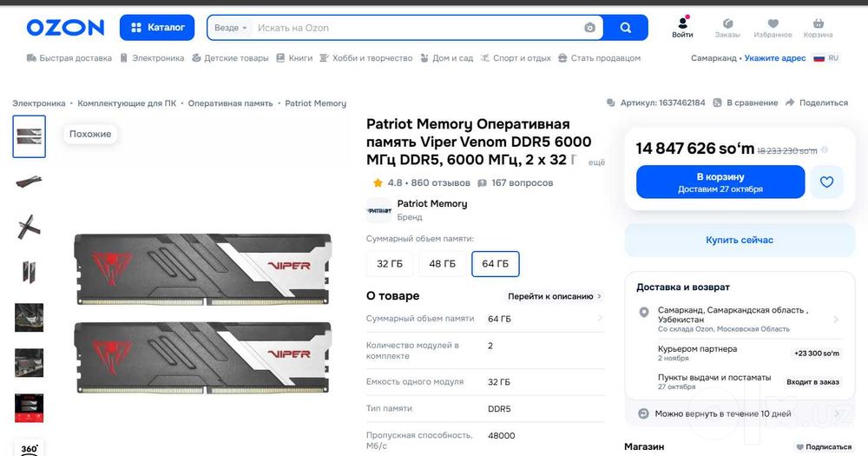Open Можно вернуть в течение 10 дней info
Image resolution: width=868 pixels, height=456 pixels.
pos(740,414)
